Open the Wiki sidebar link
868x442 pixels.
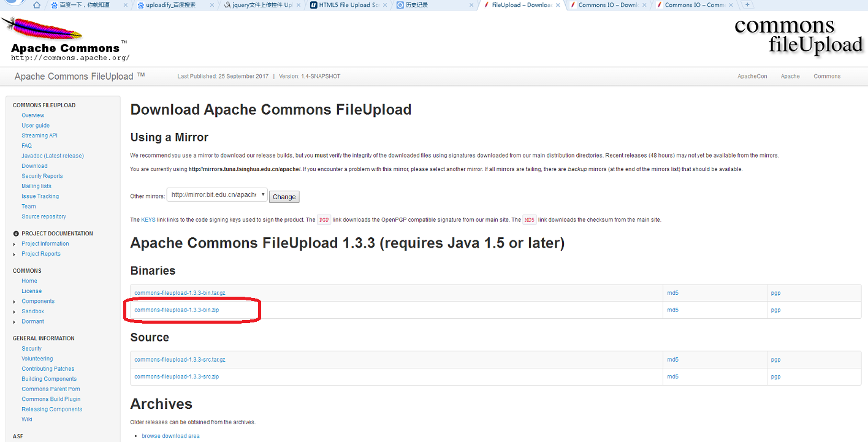(27, 419)
